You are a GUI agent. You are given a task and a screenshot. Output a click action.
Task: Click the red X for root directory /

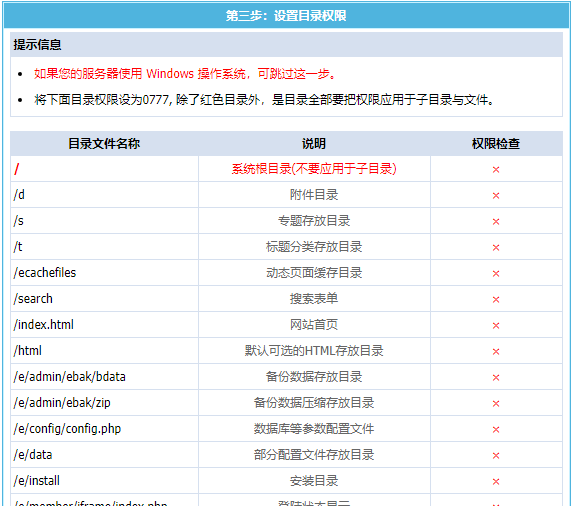coord(496,170)
